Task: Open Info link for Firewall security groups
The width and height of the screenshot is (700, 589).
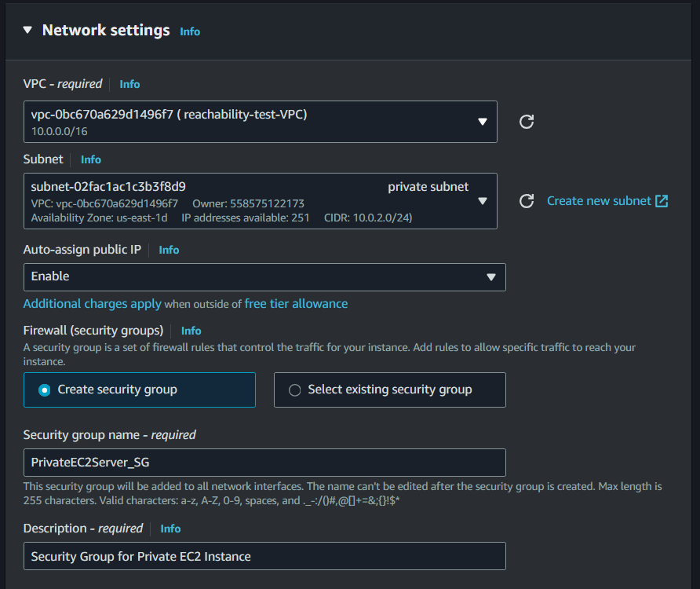Action: point(191,331)
